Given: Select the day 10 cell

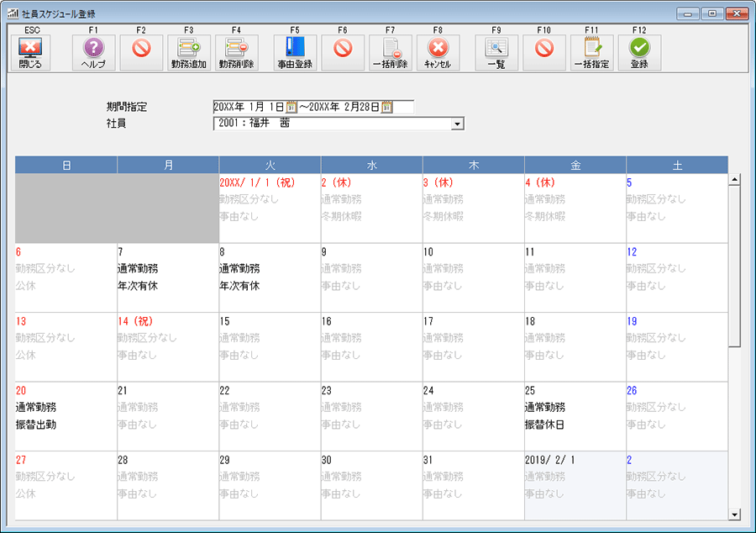Looking at the screenshot, I should tap(474, 277).
